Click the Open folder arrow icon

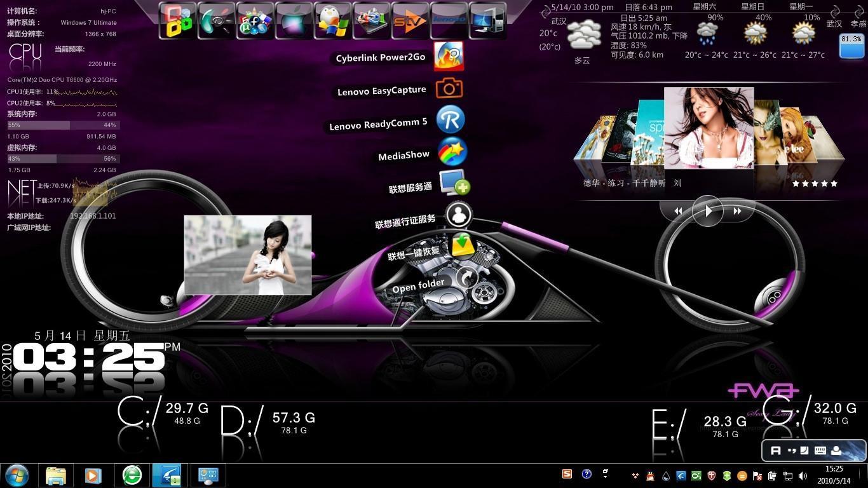click(x=467, y=278)
